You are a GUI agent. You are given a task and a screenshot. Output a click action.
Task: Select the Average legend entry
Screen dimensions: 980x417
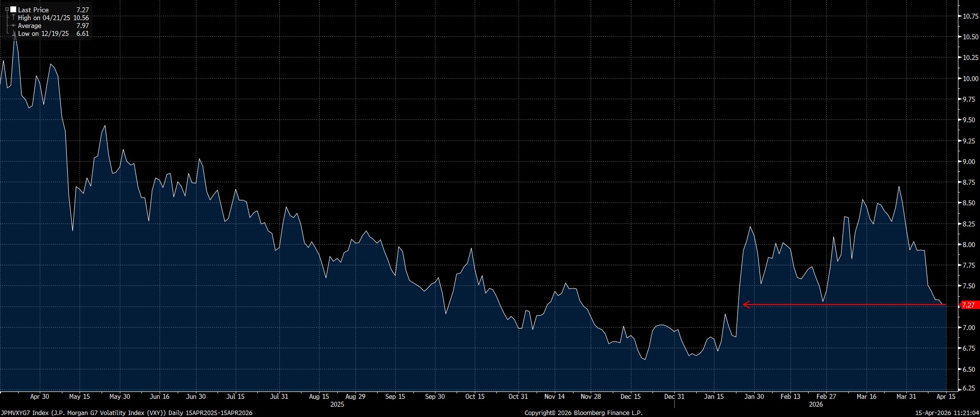tap(29, 26)
